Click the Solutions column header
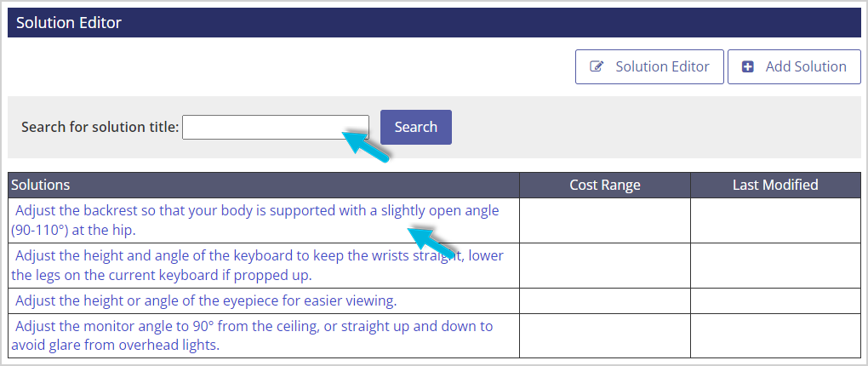Screen dimensions: 868x366 pyautogui.click(x=264, y=185)
